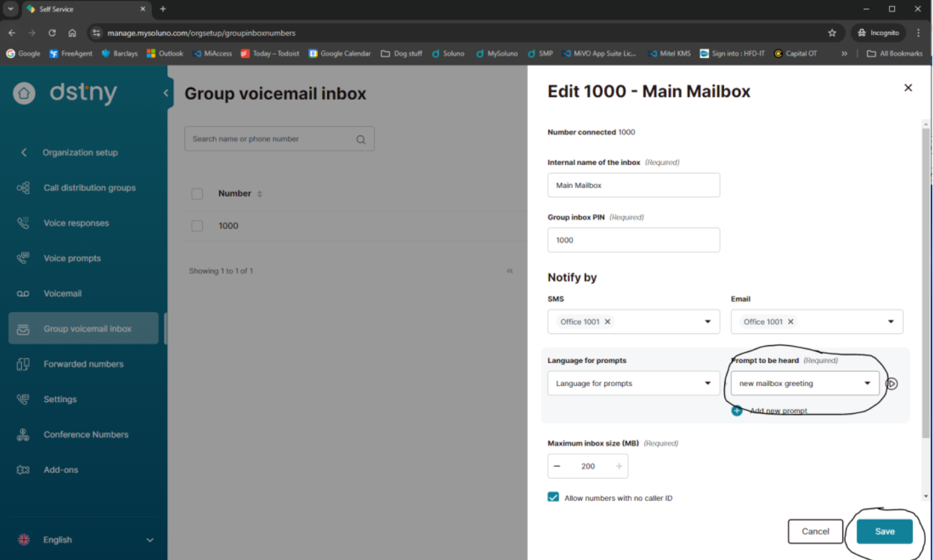Viewport: 933px width, 560px height.
Task: Click the browser address bar URL
Action: (202, 32)
